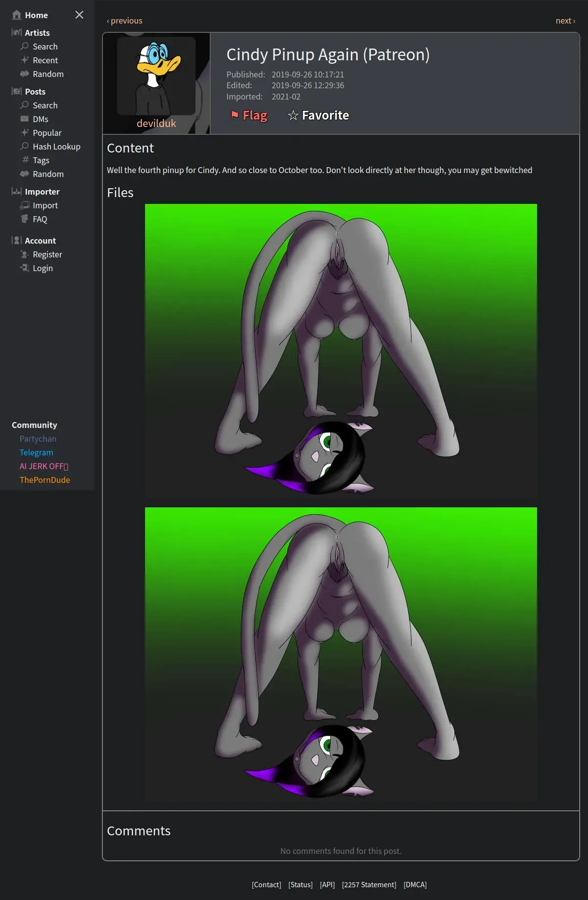Open ThePornDude link

45,480
